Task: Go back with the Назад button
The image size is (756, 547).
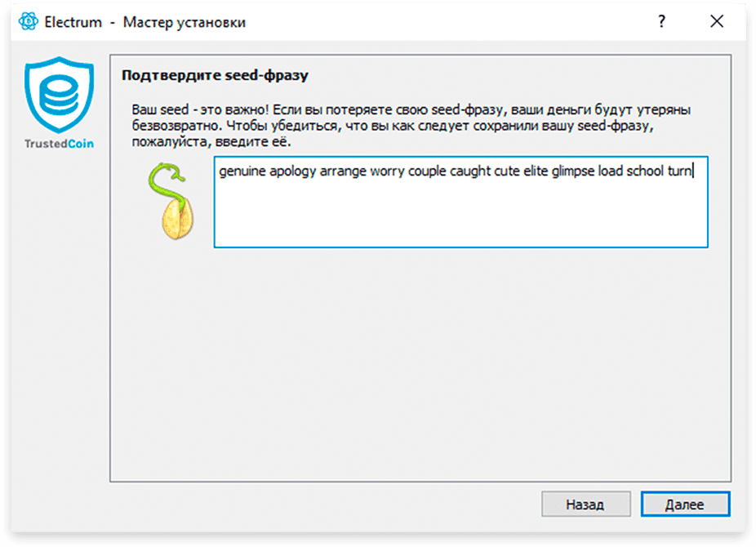Action: (585, 504)
